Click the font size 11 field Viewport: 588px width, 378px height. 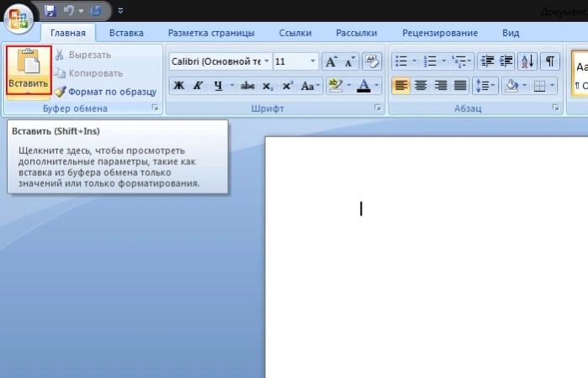290,61
